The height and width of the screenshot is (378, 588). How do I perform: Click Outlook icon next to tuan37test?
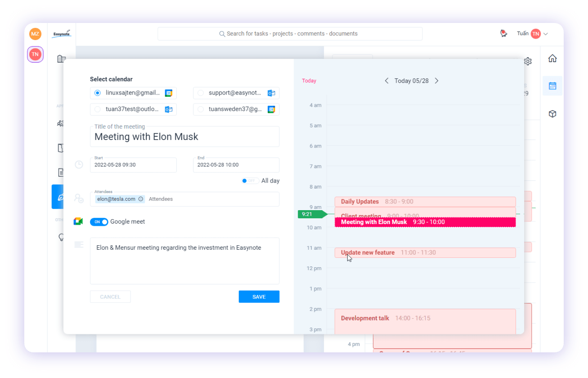[x=169, y=109]
